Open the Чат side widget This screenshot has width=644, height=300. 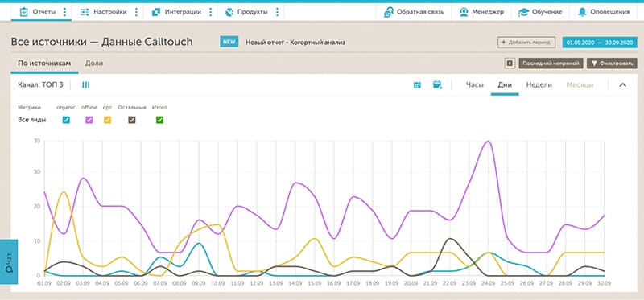(x=9, y=261)
